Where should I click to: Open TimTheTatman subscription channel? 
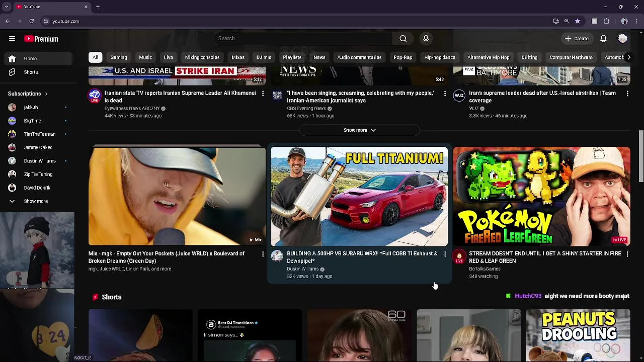point(37,134)
